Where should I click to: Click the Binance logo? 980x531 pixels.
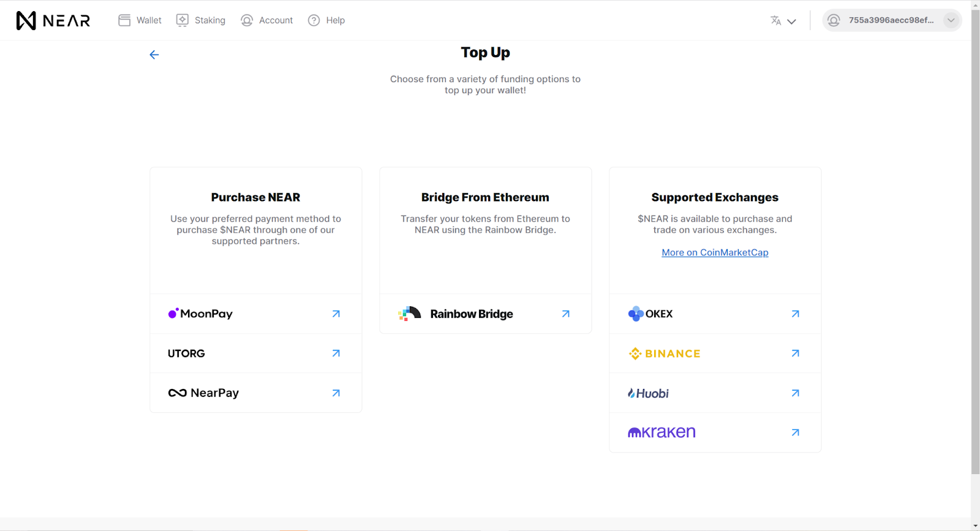point(665,353)
